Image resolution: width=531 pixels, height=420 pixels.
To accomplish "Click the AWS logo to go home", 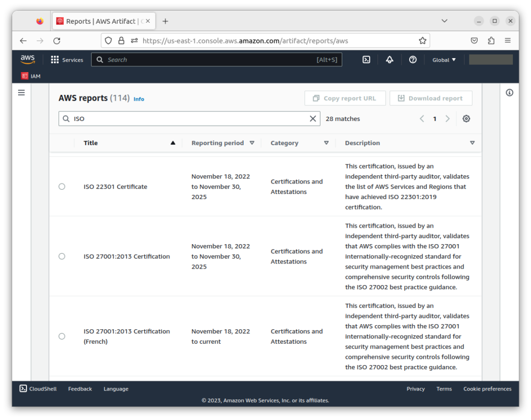I will [x=27, y=59].
